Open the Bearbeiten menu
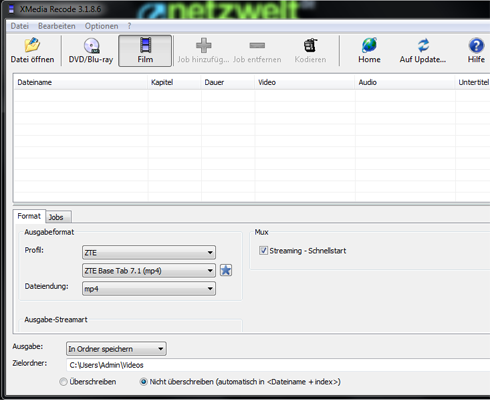490x400 pixels. (x=57, y=26)
